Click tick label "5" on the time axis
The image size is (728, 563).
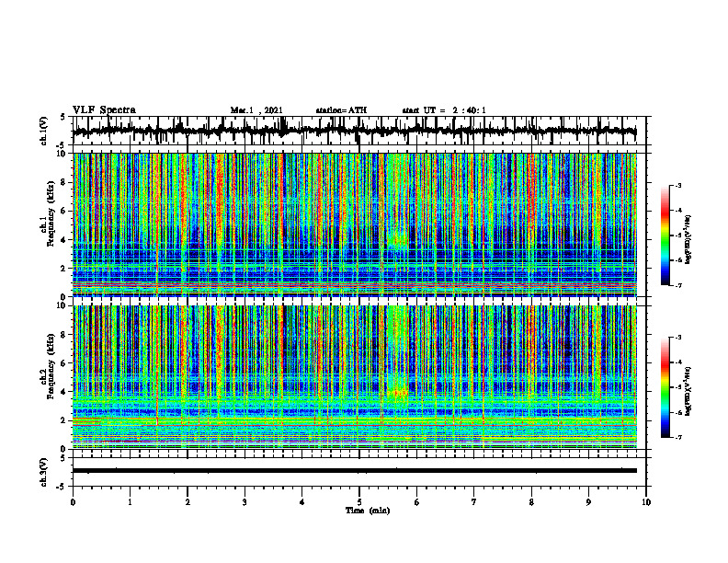[359, 502]
